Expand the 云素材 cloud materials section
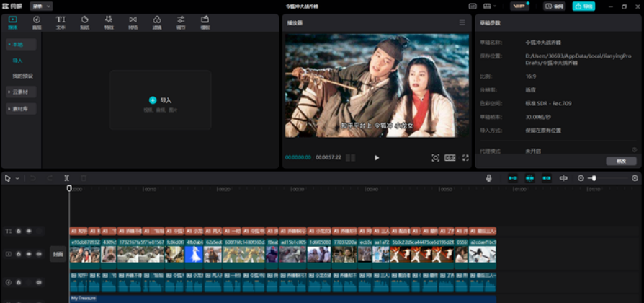The width and height of the screenshot is (644, 303). click(x=21, y=92)
